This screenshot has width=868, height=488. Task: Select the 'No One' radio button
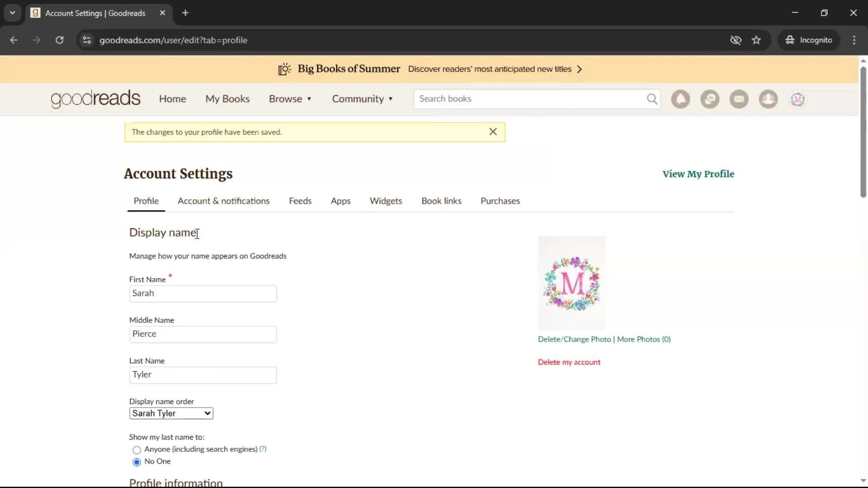click(x=137, y=462)
